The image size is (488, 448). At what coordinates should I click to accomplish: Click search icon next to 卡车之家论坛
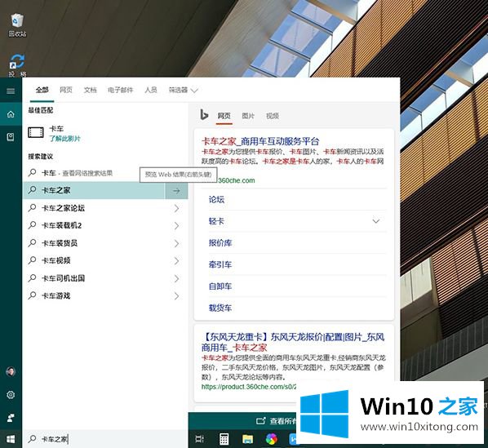point(32,207)
